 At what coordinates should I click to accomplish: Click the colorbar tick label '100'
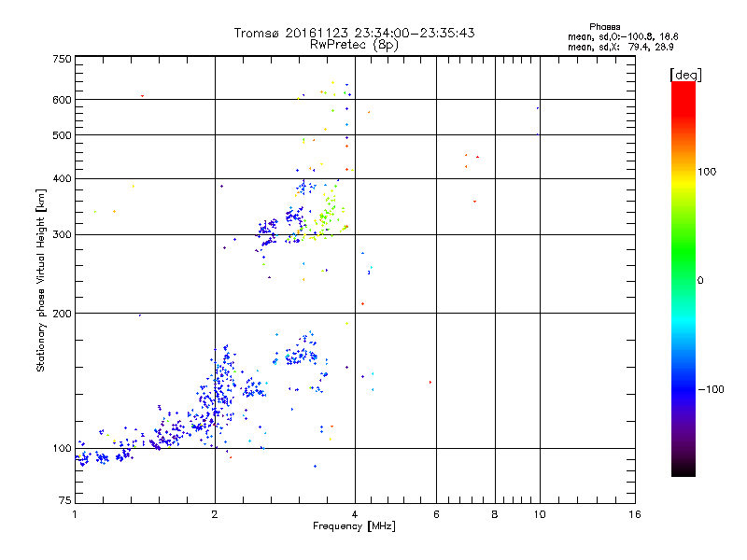coord(707,172)
